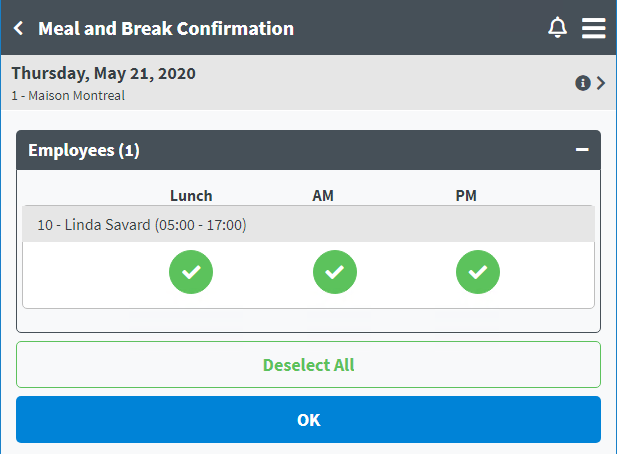Image resolution: width=617 pixels, height=454 pixels.
Task: Toggle Lunch checkmark for Linda Savard
Action: pos(191,272)
